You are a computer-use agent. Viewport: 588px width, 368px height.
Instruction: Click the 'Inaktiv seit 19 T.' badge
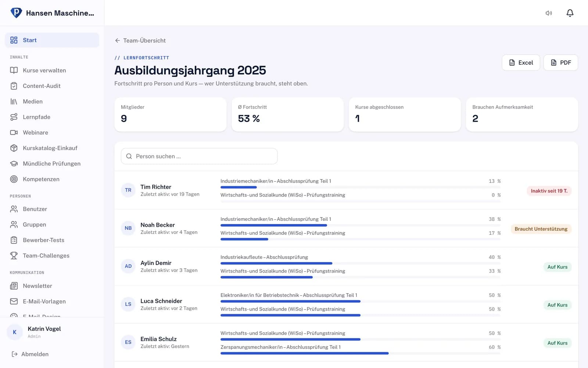[549, 191]
